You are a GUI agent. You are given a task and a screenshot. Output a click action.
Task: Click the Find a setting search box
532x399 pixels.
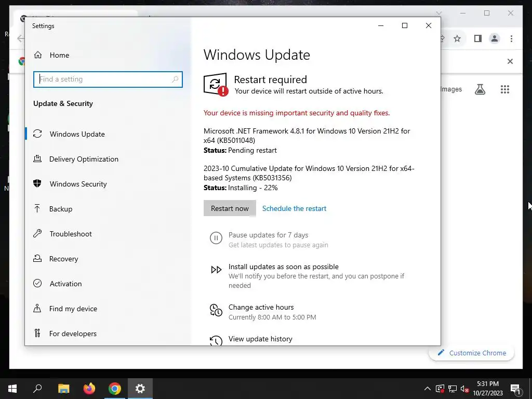click(108, 79)
